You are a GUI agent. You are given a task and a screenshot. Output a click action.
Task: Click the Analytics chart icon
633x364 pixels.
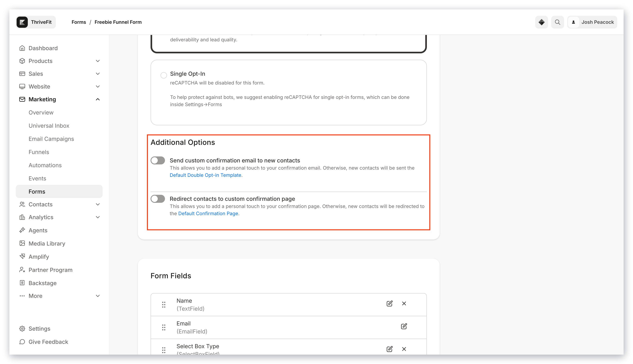pos(22,217)
